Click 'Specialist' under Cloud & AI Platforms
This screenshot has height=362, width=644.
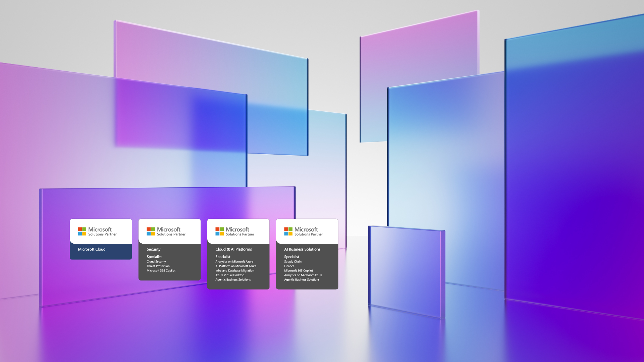point(223,257)
